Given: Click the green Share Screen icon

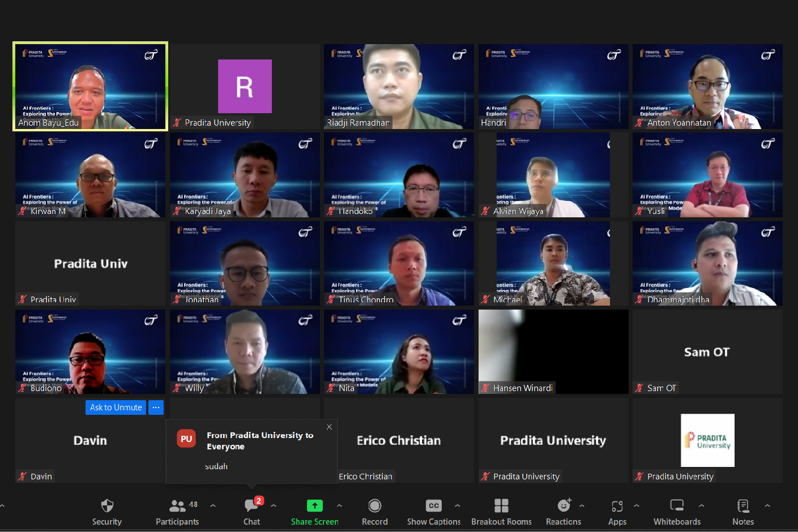Looking at the screenshot, I should pyautogui.click(x=314, y=506).
